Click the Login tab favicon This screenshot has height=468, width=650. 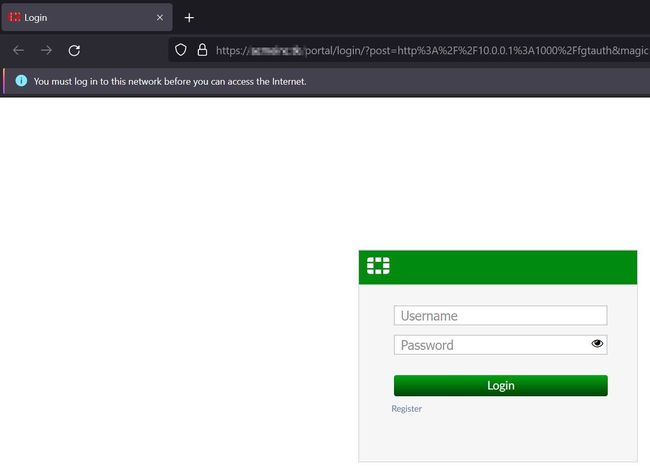click(x=15, y=17)
